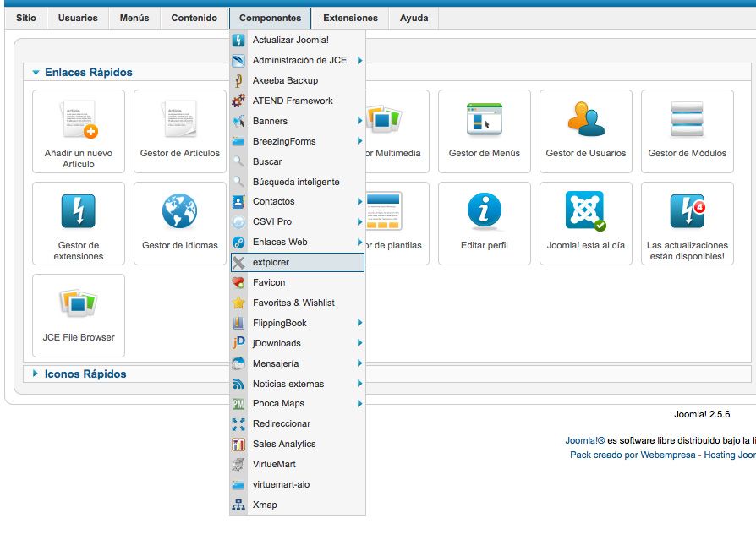
Task: Expand the jDownloads submenu arrow
Action: [359, 343]
